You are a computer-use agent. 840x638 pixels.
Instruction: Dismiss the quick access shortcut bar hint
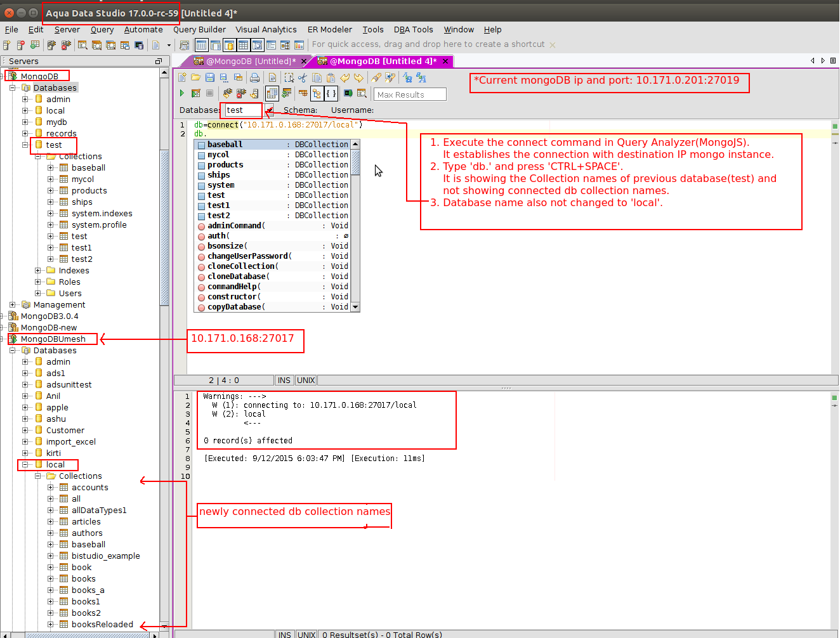coord(553,45)
